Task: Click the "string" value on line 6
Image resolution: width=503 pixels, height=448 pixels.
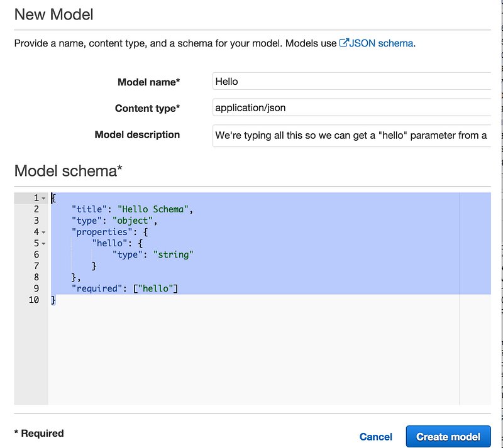Action: click(x=174, y=254)
